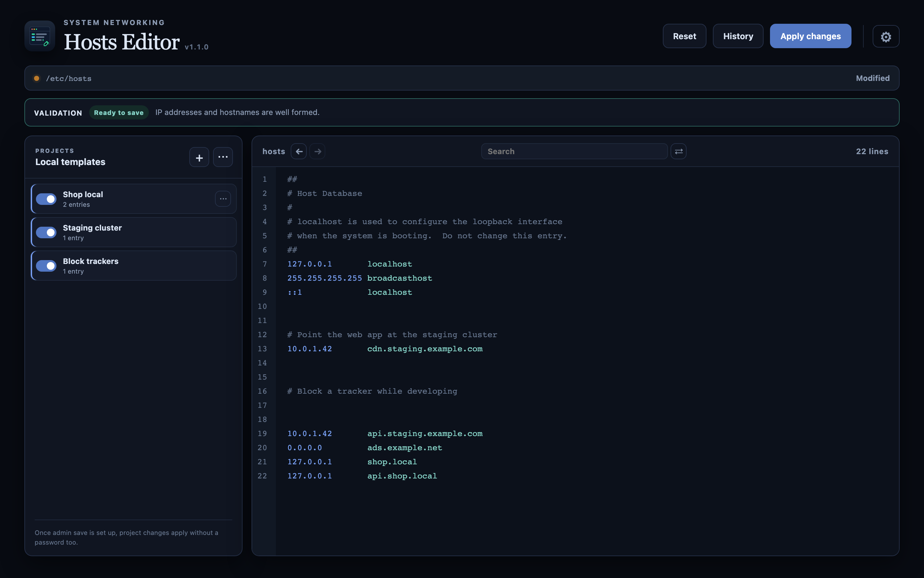
Task: Click 10.0.1.42 on line 19
Action: point(310,434)
